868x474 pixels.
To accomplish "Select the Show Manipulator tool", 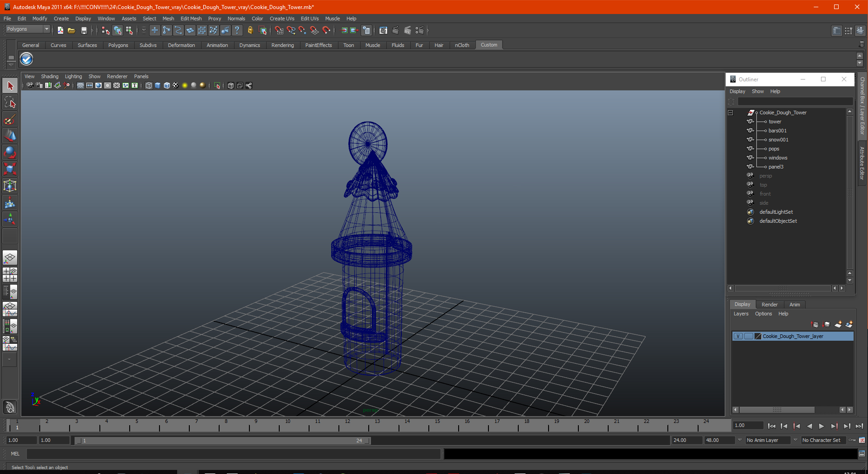I will (10, 220).
